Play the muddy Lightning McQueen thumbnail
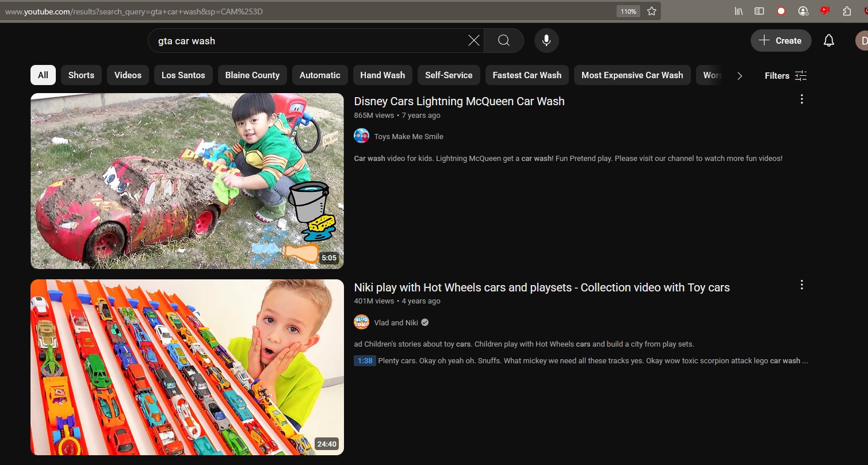Viewport: 868px width, 465px height. (187, 181)
